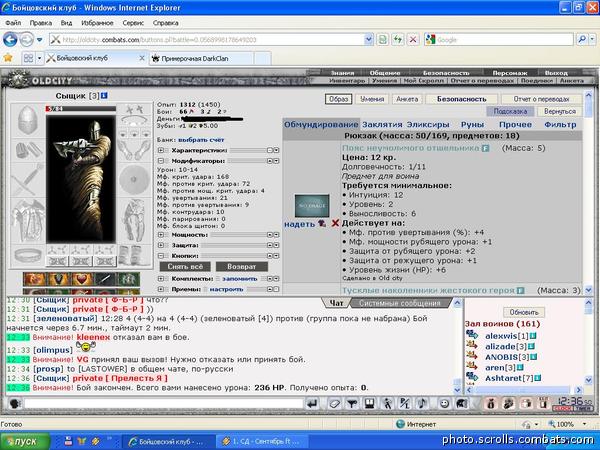Expand the Комплекты section
This screenshot has height=450, width=600.
coord(161,279)
